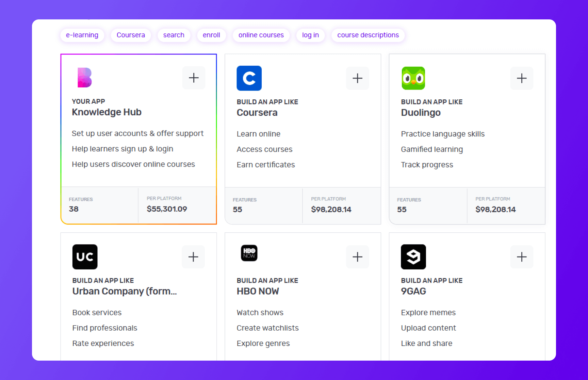Click 'Watch shows' text
Image resolution: width=588 pixels, height=380 pixels.
point(260,313)
